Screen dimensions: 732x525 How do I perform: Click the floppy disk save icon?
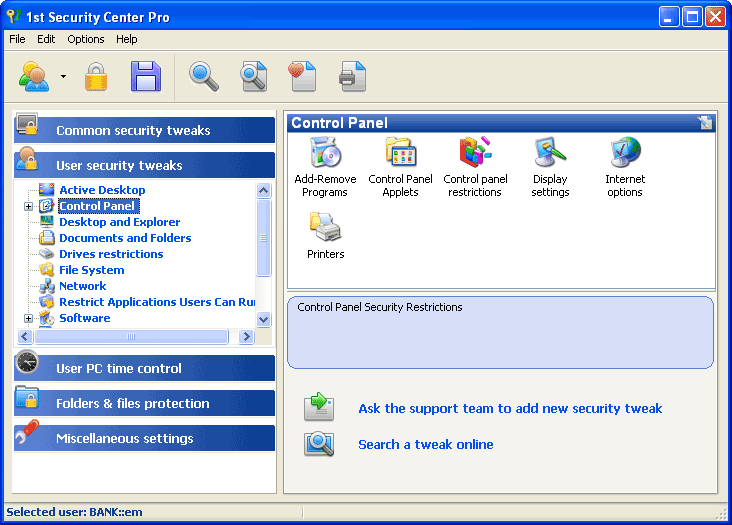146,77
